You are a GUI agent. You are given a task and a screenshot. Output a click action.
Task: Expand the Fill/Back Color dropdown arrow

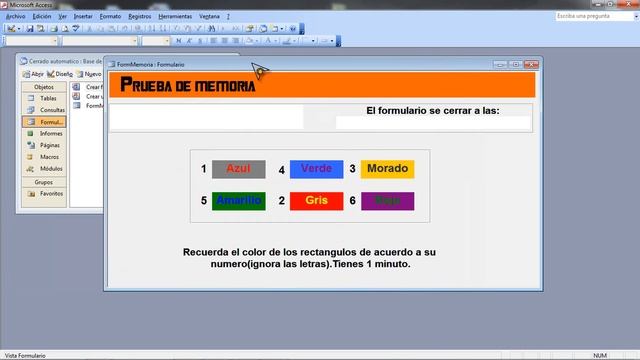pyautogui.click(x=257, y=41)
